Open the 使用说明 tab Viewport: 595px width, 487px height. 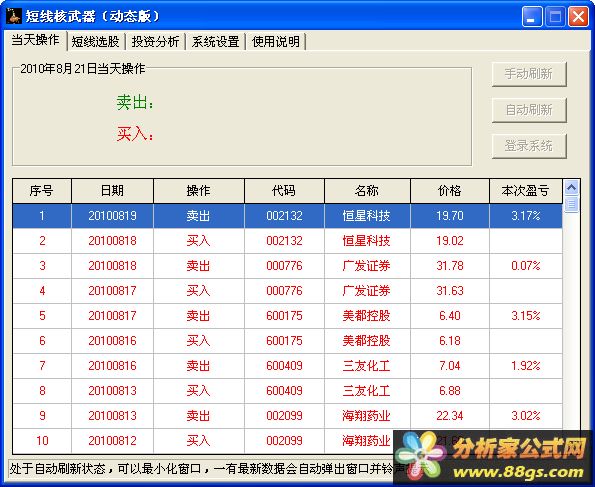pyautogui.click(x=275, y=41)
